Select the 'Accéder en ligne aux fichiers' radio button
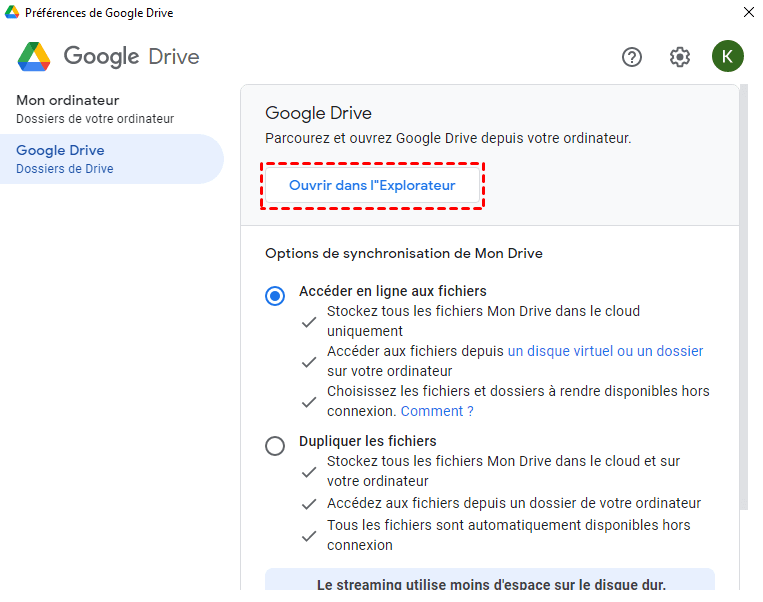This screenshot has height=602, width=763. point(275,296)
